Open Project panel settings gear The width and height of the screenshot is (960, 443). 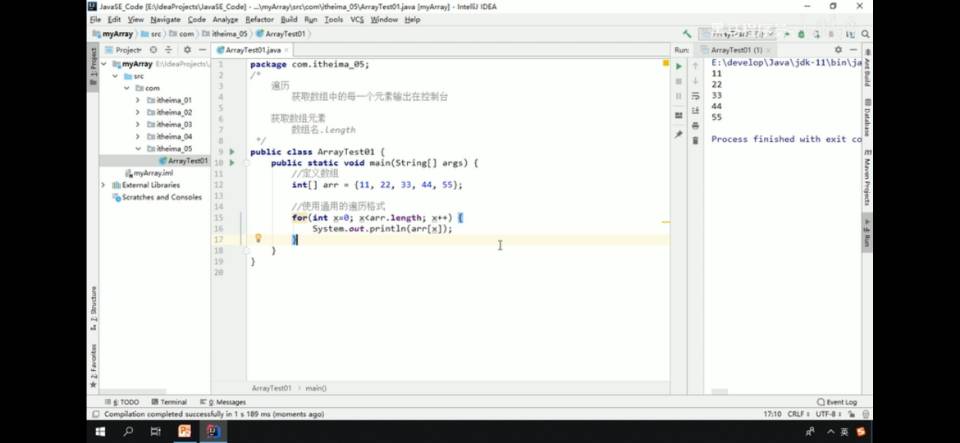click(187, 50)
